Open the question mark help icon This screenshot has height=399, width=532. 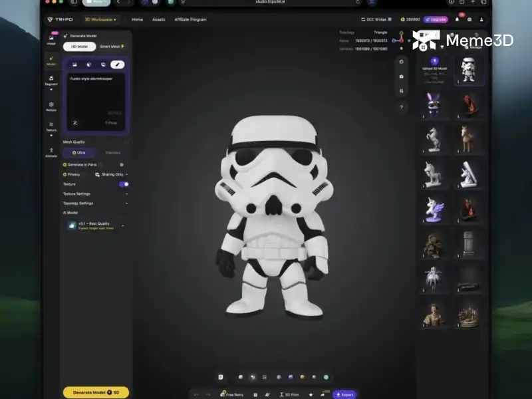[402, 107]
